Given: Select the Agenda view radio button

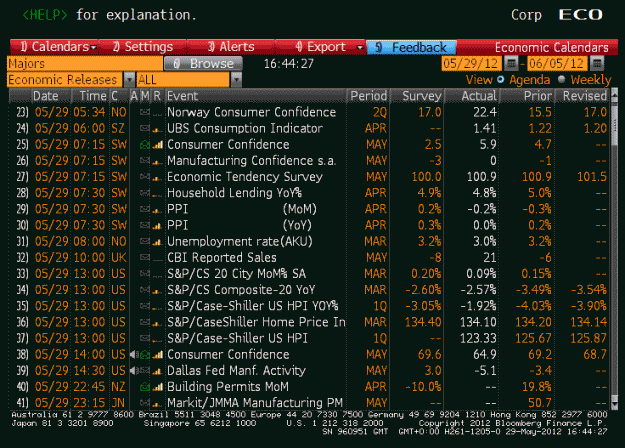Looking at the screenshot, I should [x=500, y=80].
